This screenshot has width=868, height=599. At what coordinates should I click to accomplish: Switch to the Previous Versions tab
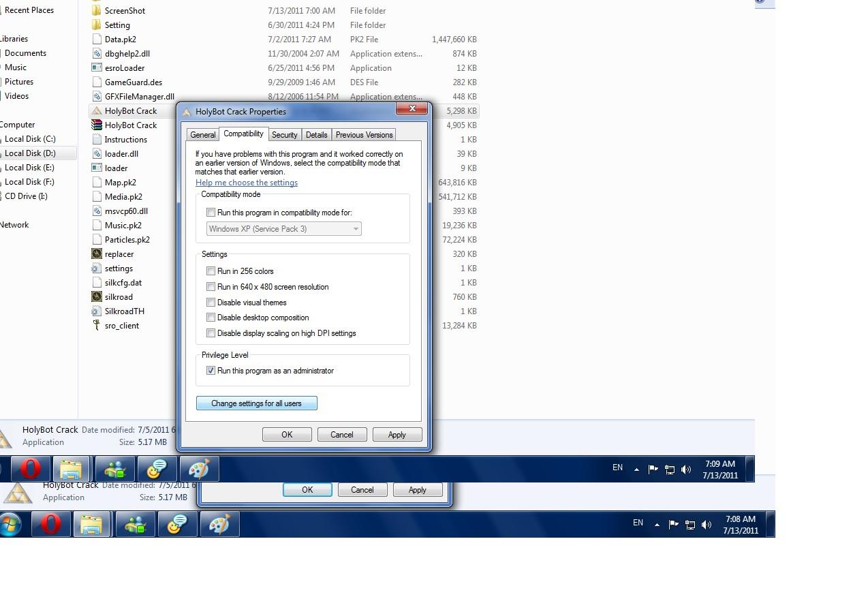(364, 135)
